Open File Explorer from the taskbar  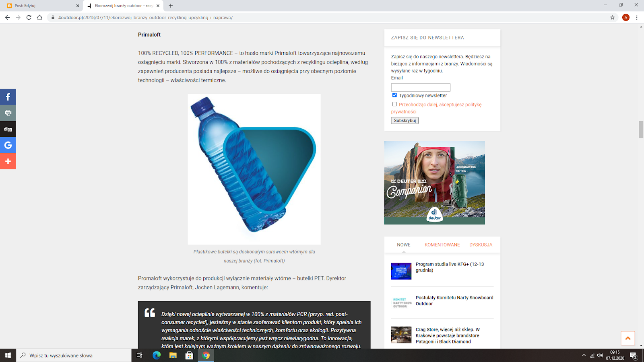173,355
